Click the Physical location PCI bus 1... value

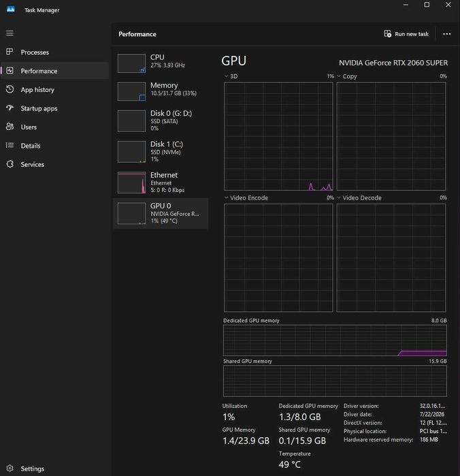pyautogui.click(x=433, y=431)
